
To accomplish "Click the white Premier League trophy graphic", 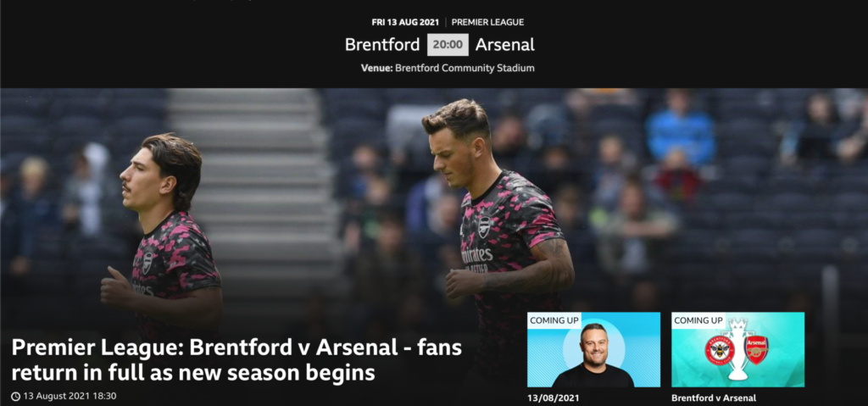I will [737, 349].
